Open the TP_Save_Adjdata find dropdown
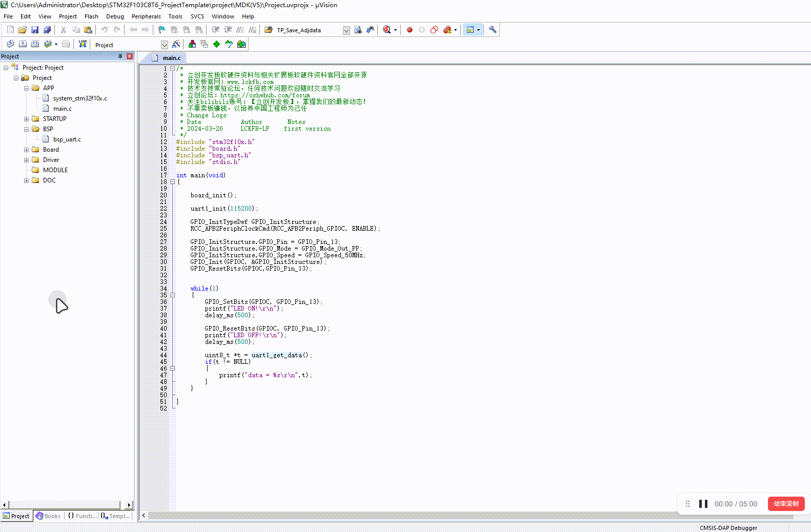The image size is (811, 532). pos(347,30)
